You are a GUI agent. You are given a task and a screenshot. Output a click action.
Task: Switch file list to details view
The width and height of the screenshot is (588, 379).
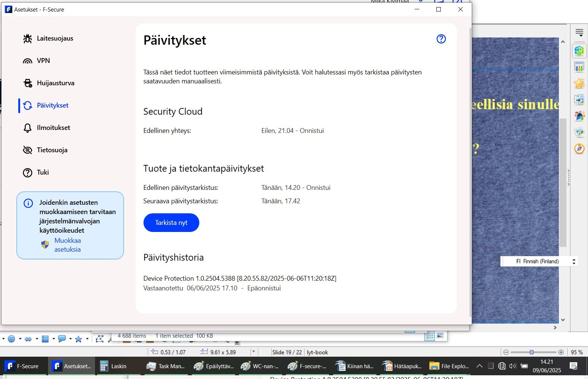pos(430,336)
